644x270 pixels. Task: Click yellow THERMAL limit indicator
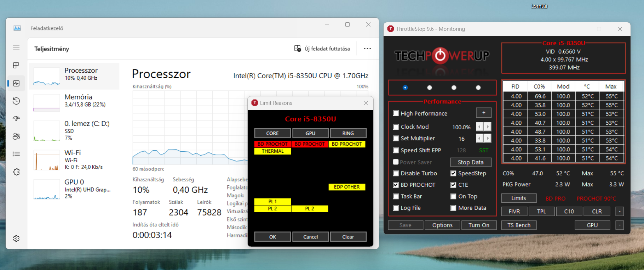click(272, 151)
